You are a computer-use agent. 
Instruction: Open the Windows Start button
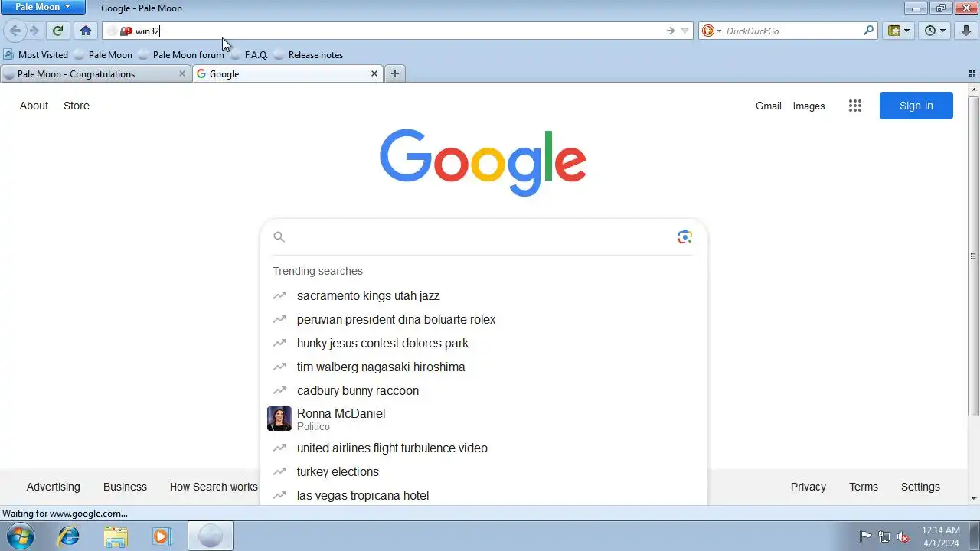pos(19,536)
